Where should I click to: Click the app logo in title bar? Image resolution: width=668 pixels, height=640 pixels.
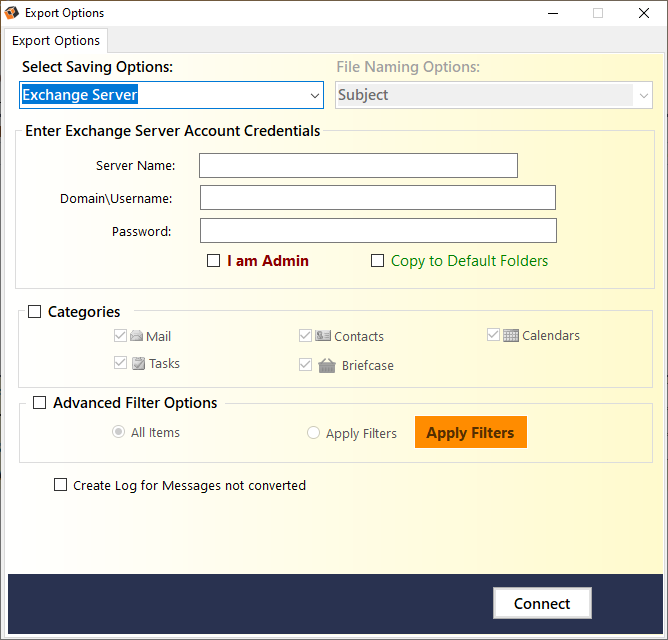(x=12, y=13)
